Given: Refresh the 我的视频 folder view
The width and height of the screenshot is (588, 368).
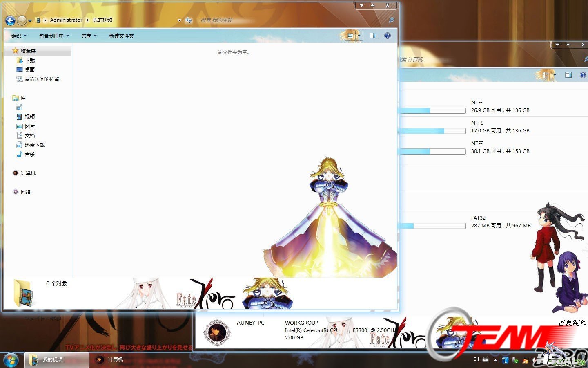Looking at the screenshot, I should tap(188, 20).
